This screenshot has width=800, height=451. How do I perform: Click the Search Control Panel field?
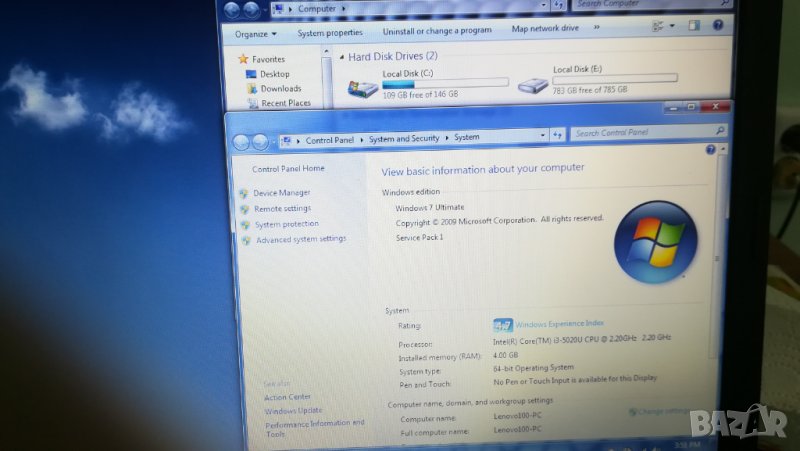(642, 132)
